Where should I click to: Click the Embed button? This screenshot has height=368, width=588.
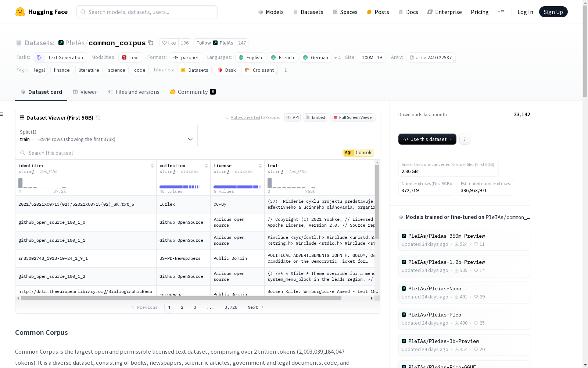315,117
